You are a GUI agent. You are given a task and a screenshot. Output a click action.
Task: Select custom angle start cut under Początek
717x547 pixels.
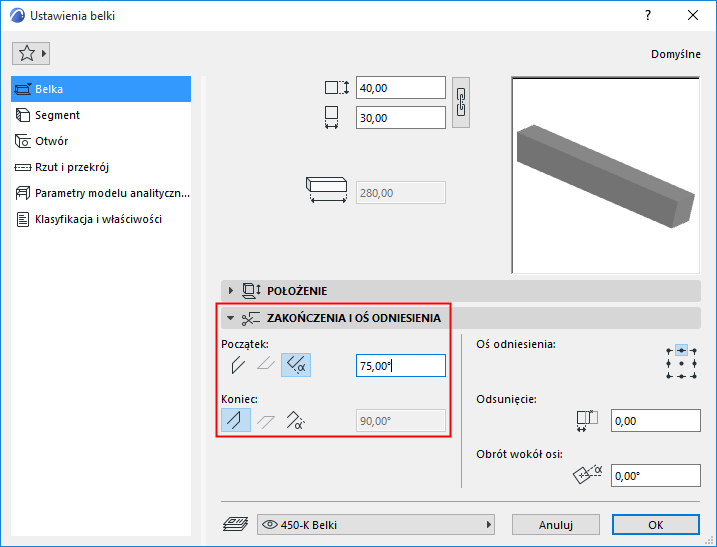tap(296, 365)
